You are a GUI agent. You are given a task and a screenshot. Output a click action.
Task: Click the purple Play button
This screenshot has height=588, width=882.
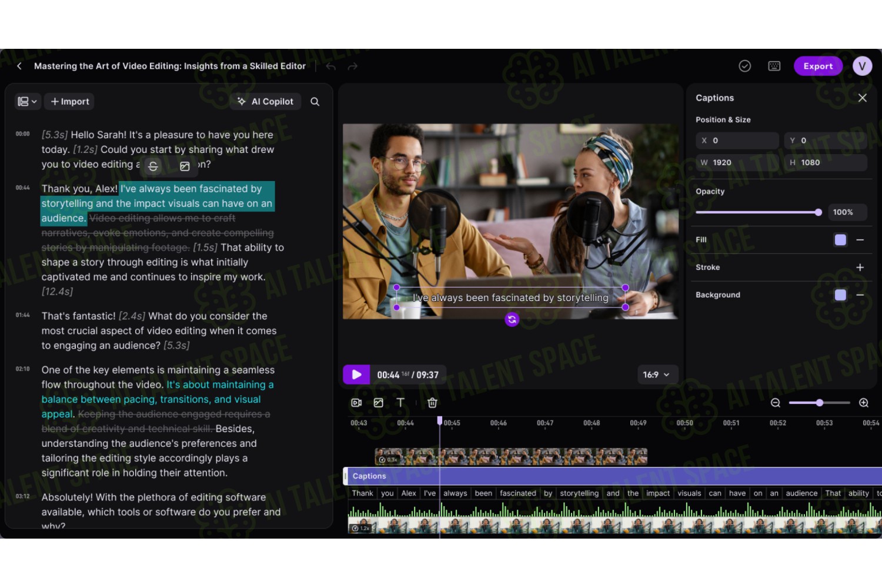[356, 375]
